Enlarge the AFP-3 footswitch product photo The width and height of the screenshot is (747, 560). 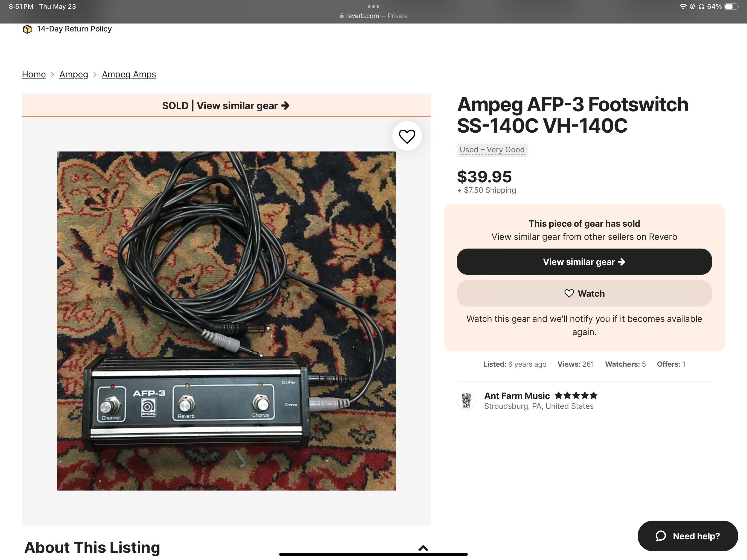click(x=226, y=320)
